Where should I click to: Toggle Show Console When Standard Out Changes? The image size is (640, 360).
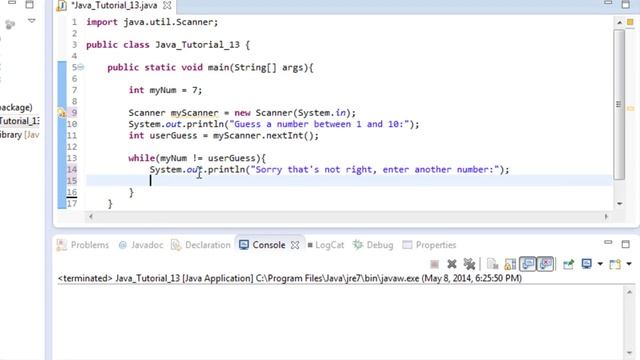(x=528, y=264)
